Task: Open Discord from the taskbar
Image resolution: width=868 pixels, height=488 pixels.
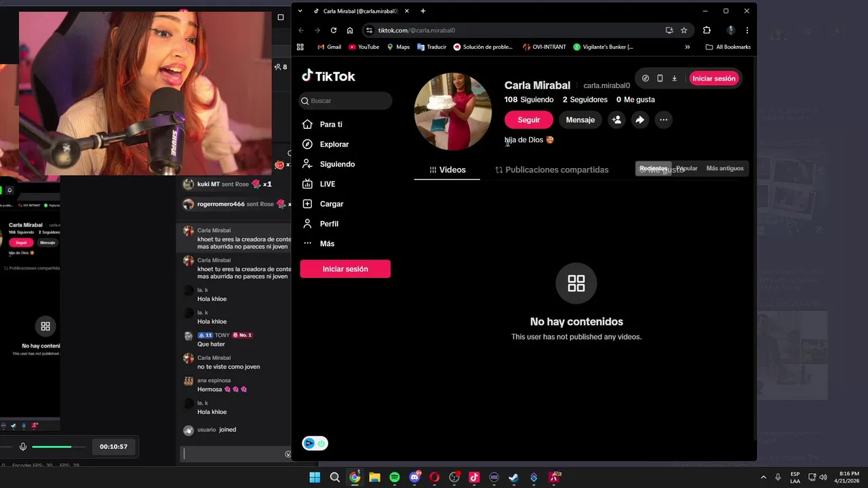Action: pyautogui.click(x=414, y=477)
